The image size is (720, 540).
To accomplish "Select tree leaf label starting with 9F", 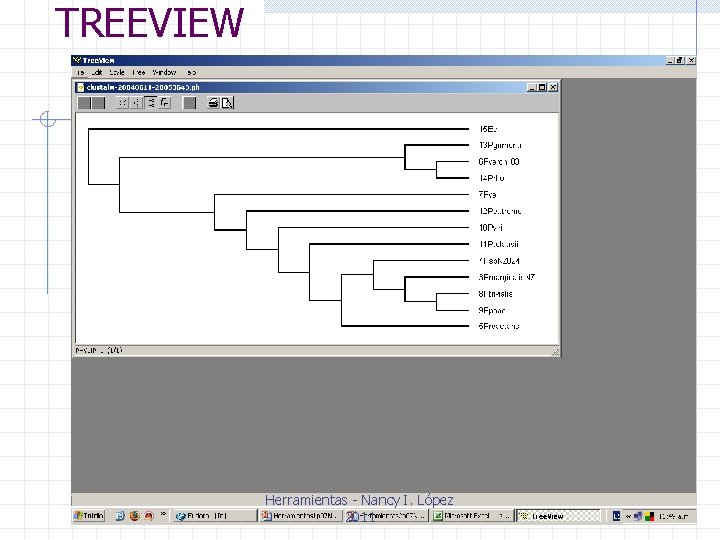I will point(492,310).
